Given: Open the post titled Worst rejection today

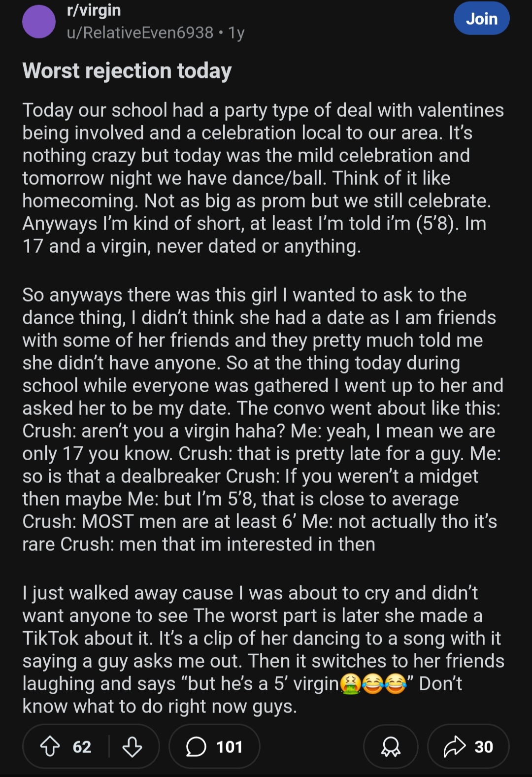Looking at the screenshot, I should tap(127, 70).
